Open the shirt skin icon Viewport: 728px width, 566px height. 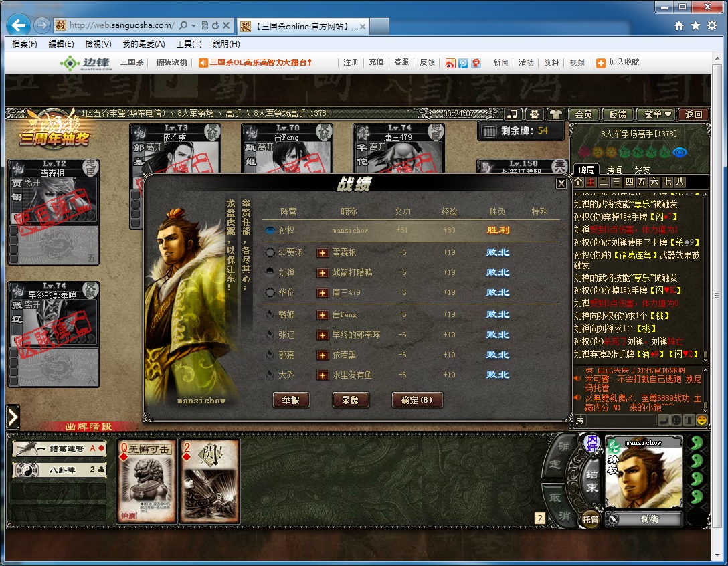pyautogui.click(x=556, y=114)
